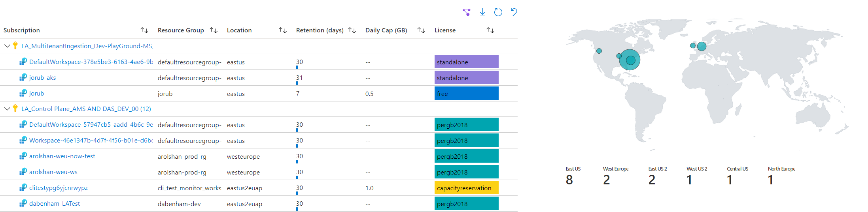Click the yellow capacityreservation license cell
This screenshot has height=212, width=868.
pos(466,188)
